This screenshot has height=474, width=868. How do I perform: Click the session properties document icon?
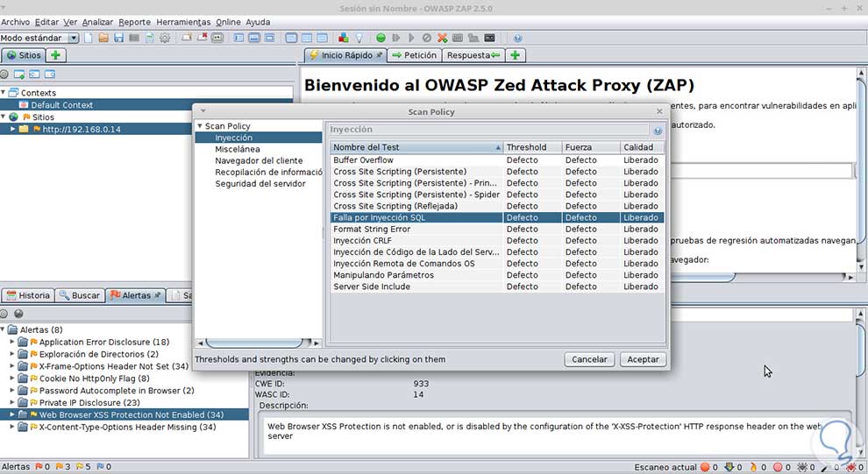coord(149,38)
